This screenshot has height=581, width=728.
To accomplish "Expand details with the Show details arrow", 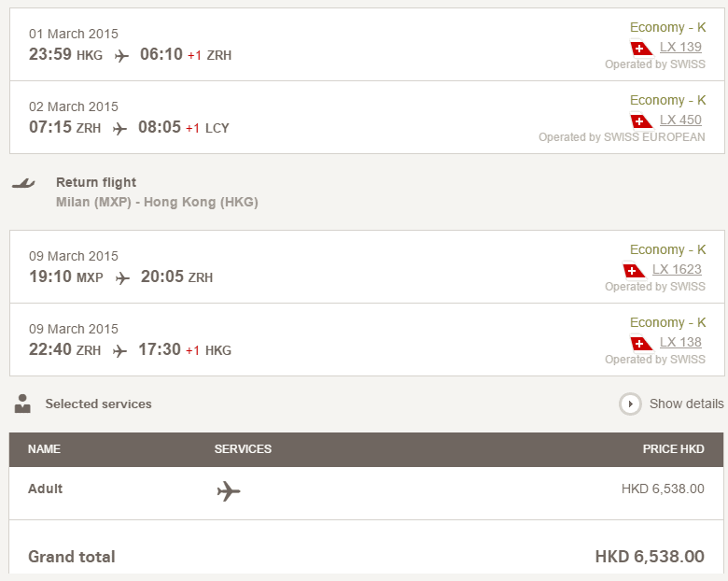I will point(631,404).
